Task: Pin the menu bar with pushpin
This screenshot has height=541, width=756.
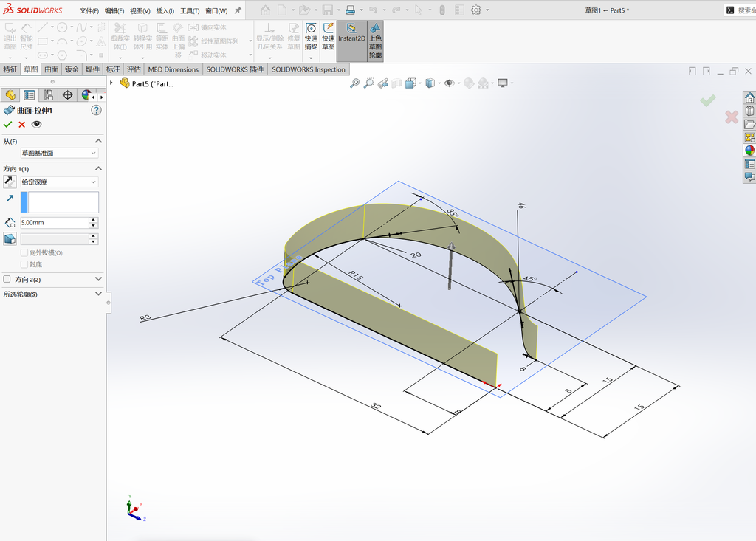Action: pos(238,10)
